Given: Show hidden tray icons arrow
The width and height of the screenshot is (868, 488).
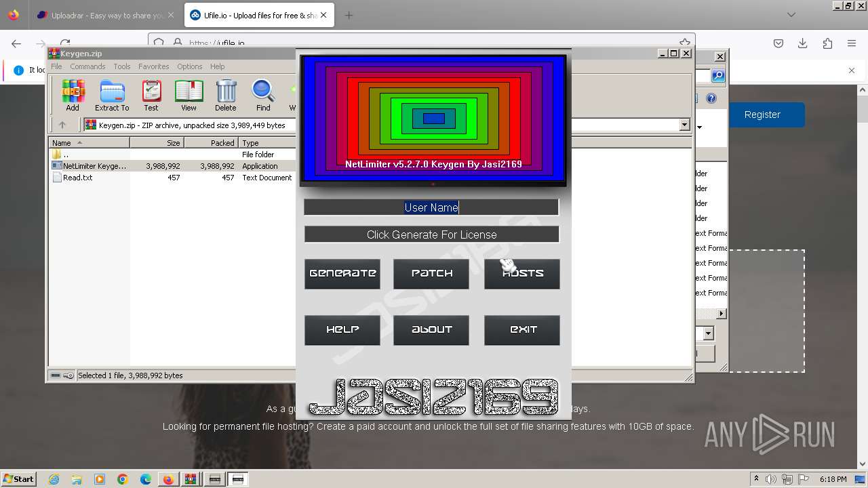Looking at the screenshot, I should pos(756,479).
